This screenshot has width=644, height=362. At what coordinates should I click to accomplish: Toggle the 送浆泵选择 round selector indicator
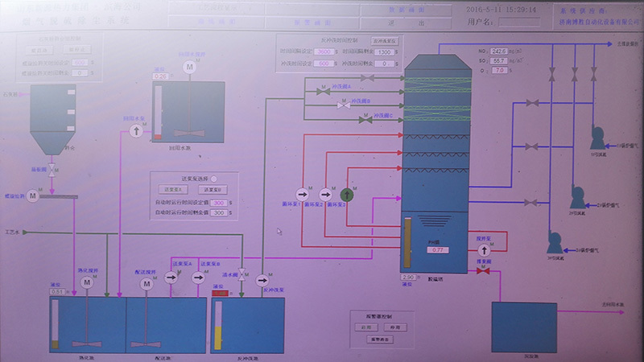point(213,179)
